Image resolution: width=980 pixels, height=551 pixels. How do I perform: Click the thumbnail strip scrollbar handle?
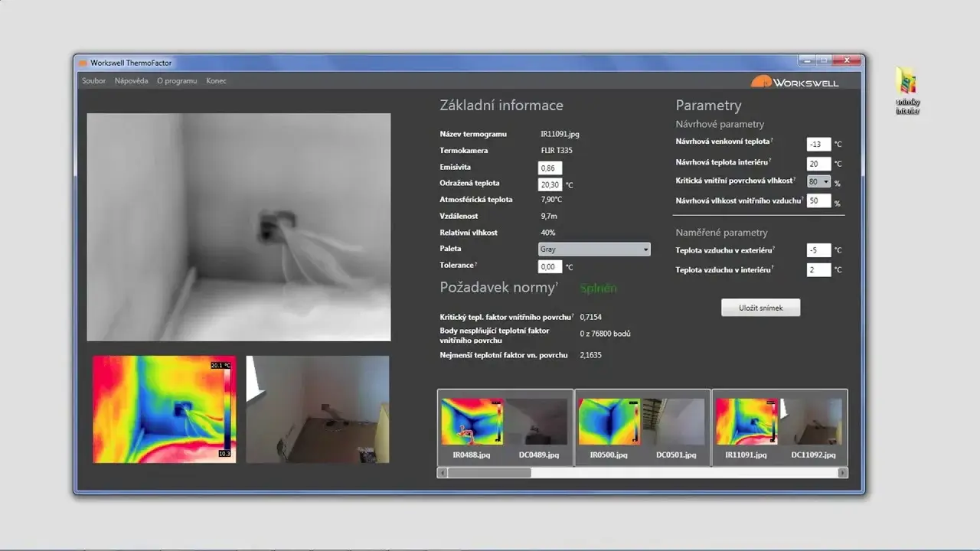pos(488,473)
